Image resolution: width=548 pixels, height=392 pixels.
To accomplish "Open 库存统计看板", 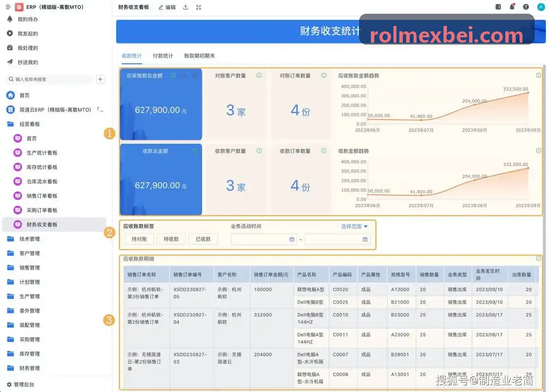I will (42, 167).
